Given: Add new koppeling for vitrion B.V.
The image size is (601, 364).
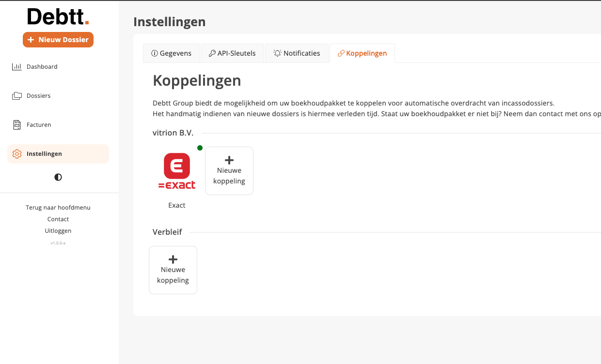Looking at the screenshot, I should tap(229, 171).
